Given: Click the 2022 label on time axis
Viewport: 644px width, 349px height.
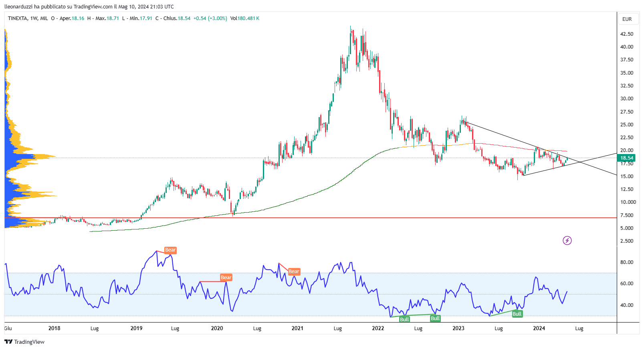Looking at the screenshot, I should (378, 328).
